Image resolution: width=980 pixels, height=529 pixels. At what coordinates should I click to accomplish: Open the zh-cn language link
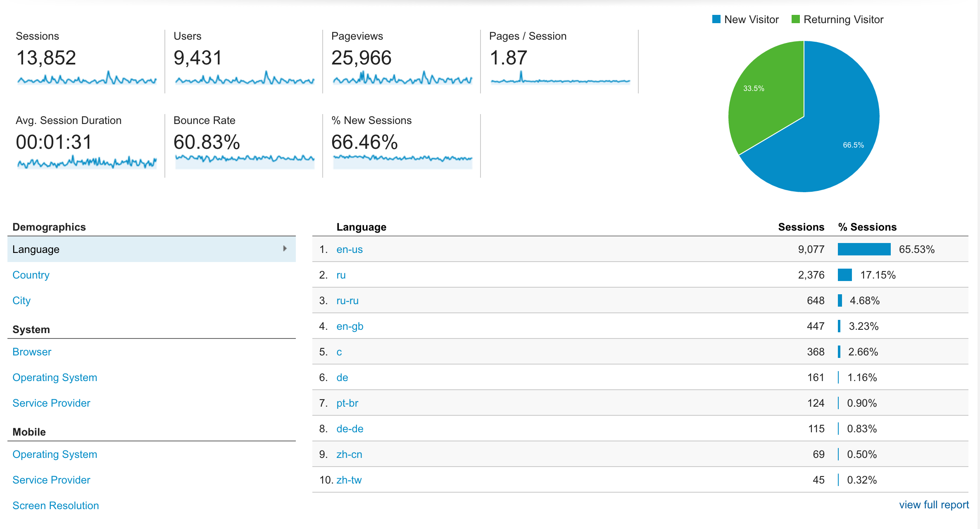point(349,454)
